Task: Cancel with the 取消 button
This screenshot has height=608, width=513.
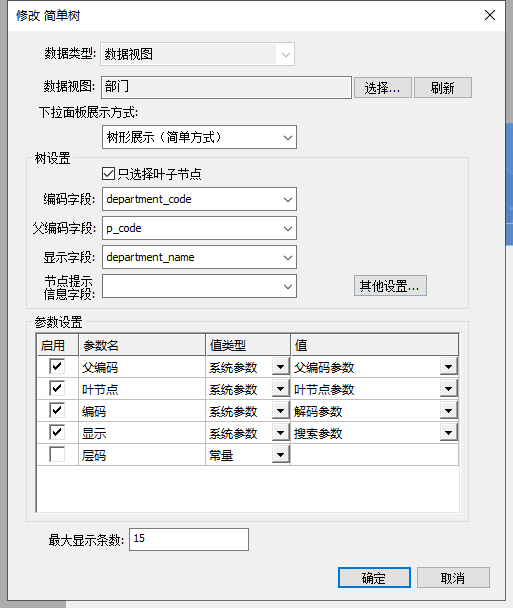Action: (453, 578)
